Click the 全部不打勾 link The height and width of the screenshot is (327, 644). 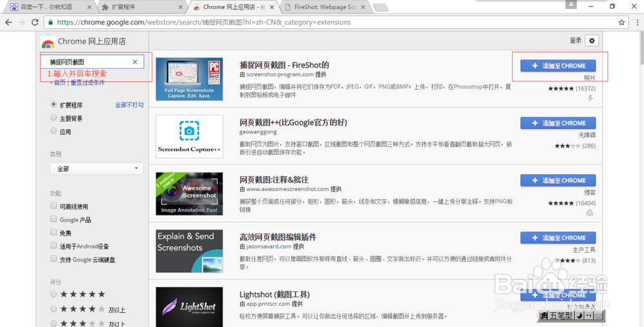[129, 105]
